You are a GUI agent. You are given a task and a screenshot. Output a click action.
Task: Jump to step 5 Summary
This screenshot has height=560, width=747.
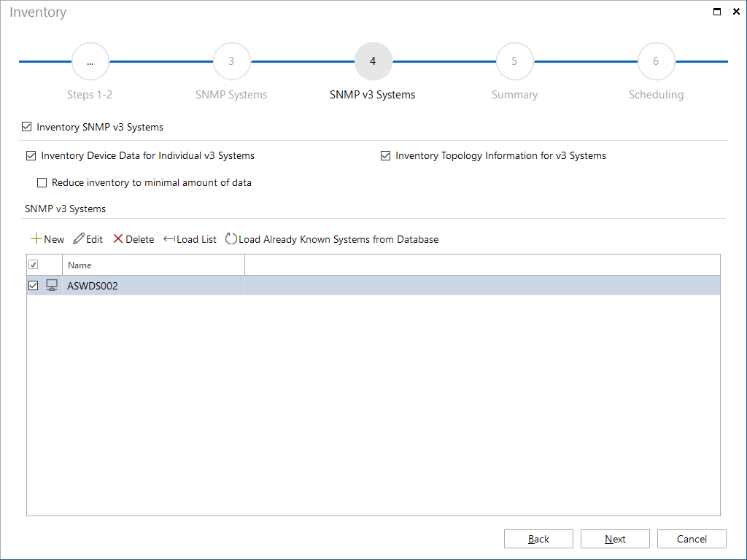pyautogui.click(x=514, y=61)
